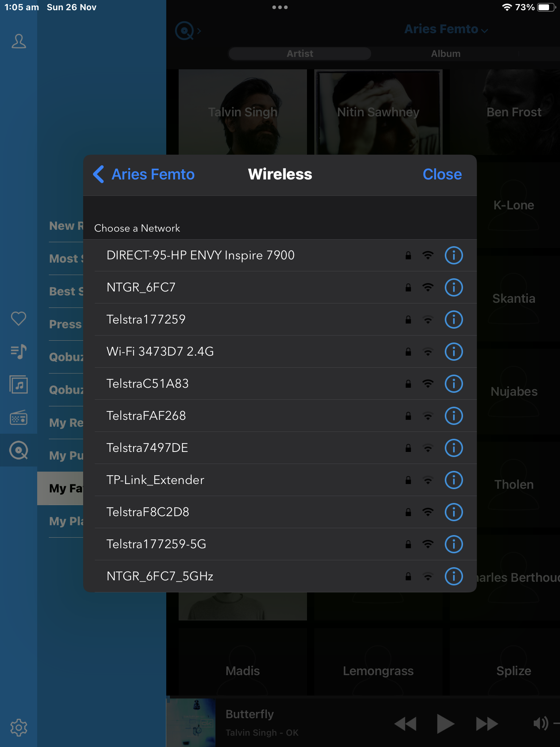
Task: Open the Nitin Sawhney artist tile
Action: pyautogui.click(x=378, y=112)
